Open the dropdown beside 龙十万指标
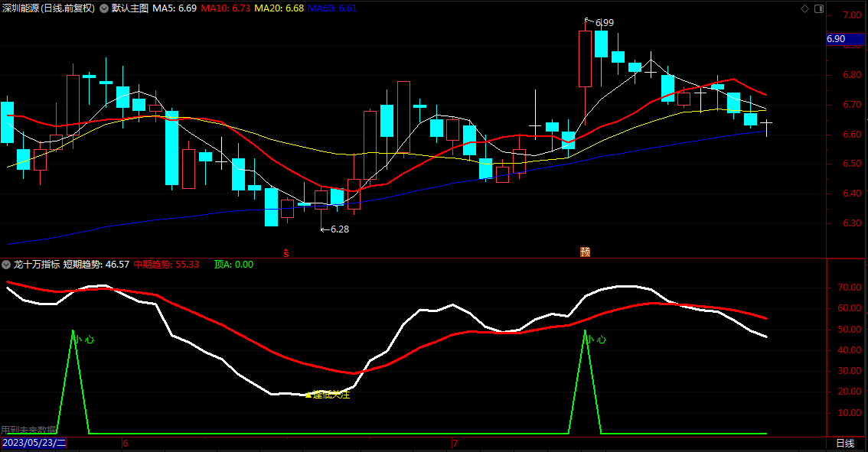This screenshot has width=868, height=452. click(x=6, y=265)
